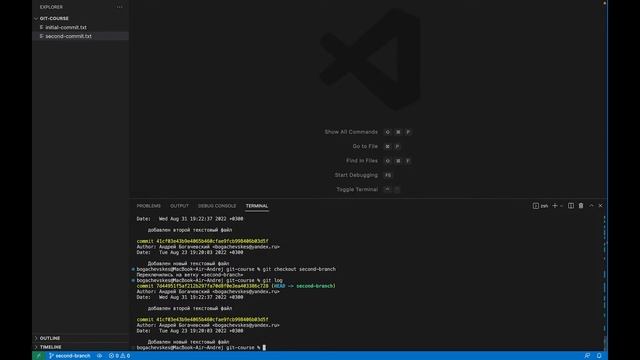The width and height of the screenshot is (640, 360).
Task: Click the git checkout second-branch command line
Action: point(236,269)
